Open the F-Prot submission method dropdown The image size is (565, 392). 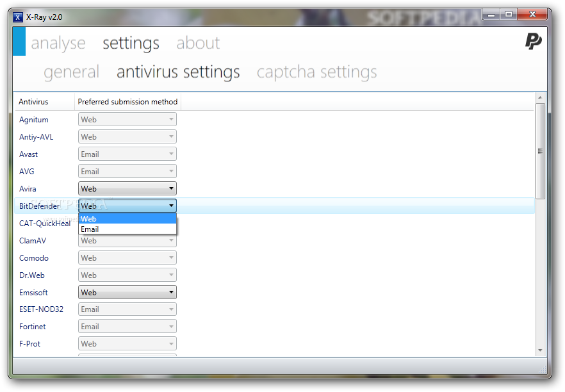(127, 344)
